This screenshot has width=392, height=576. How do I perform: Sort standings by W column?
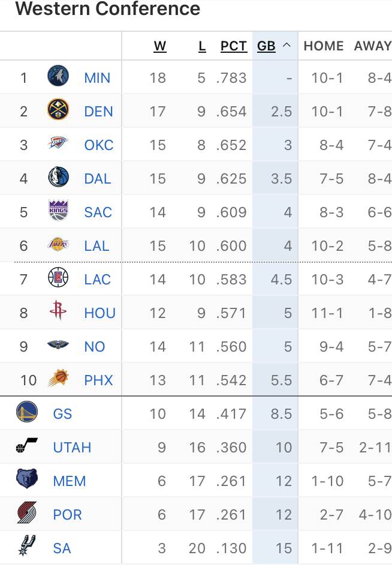pos(160,46)
